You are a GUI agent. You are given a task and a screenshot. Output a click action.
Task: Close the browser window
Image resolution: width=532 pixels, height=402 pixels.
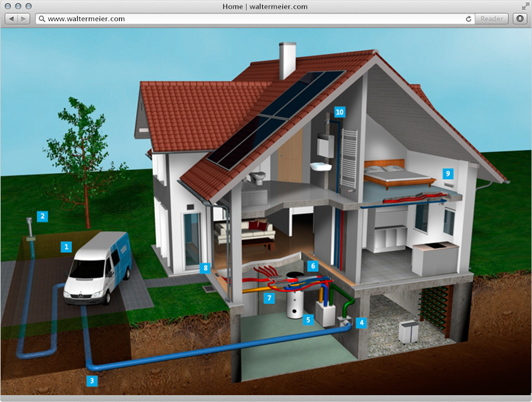click(8, 6)
